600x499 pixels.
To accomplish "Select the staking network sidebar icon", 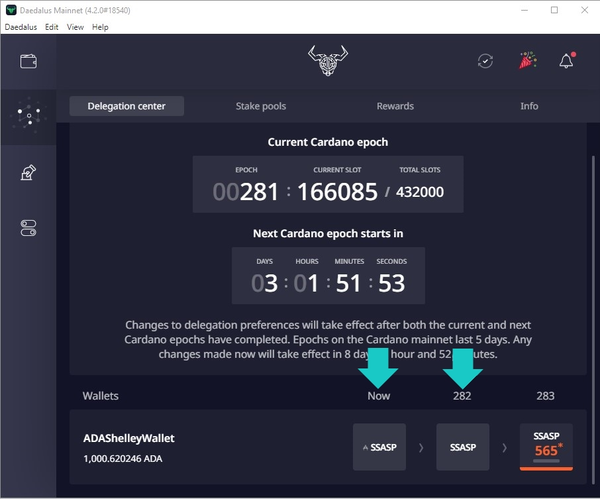I will [29, 115].
